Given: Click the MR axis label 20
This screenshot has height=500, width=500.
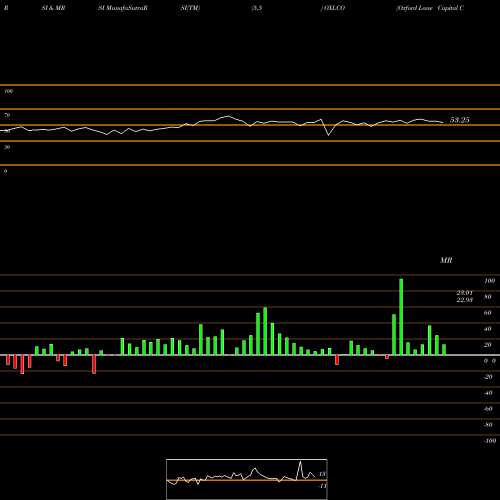Looking at the screenshot, I should [x=488, y=345].
